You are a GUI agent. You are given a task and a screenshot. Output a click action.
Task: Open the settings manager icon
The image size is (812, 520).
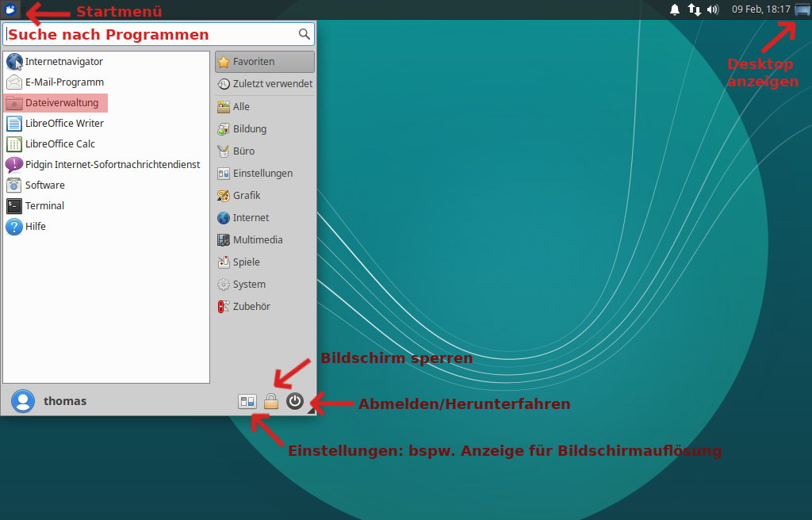[247, 401]
